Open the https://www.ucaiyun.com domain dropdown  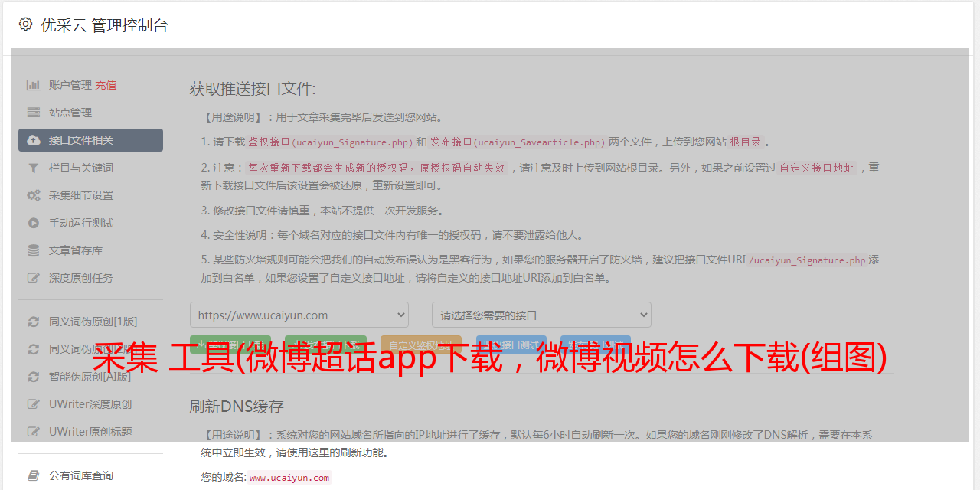[299, 315]
